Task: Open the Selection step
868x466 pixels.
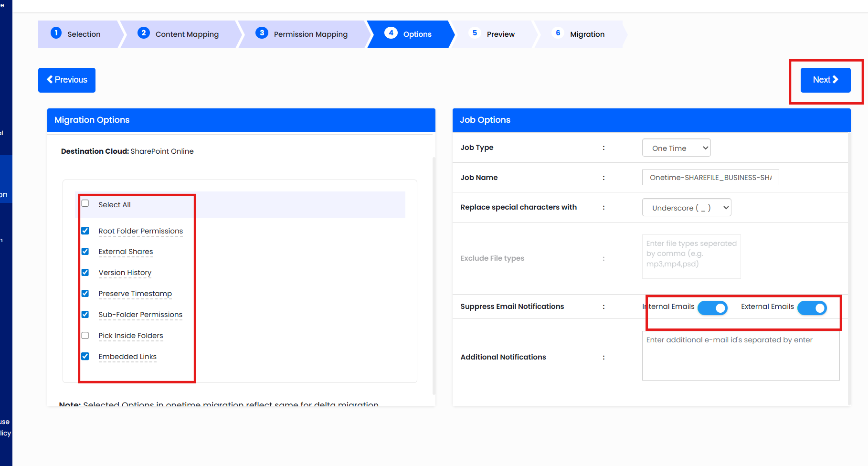Action: [79, 34]
